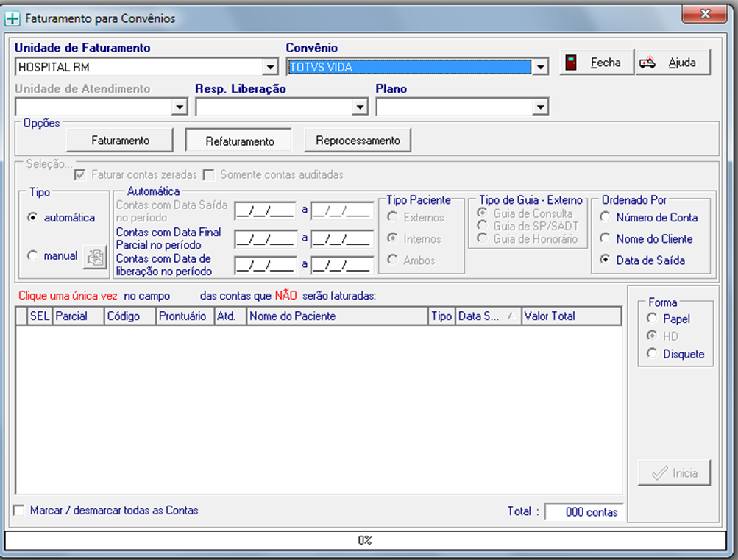Image resolution: width=738 pixels, height=560 pixels.
Task: Click Data Saída period end date field
Action: click(x=342, y=210)
